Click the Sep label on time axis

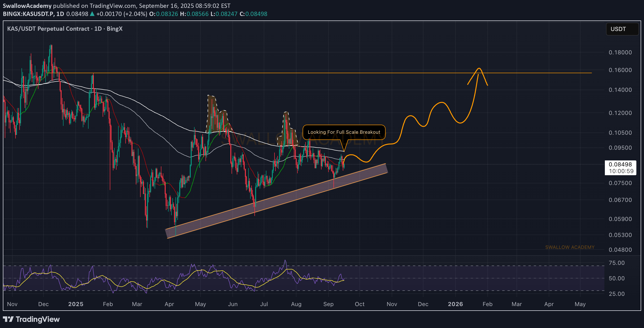(328, 304)
